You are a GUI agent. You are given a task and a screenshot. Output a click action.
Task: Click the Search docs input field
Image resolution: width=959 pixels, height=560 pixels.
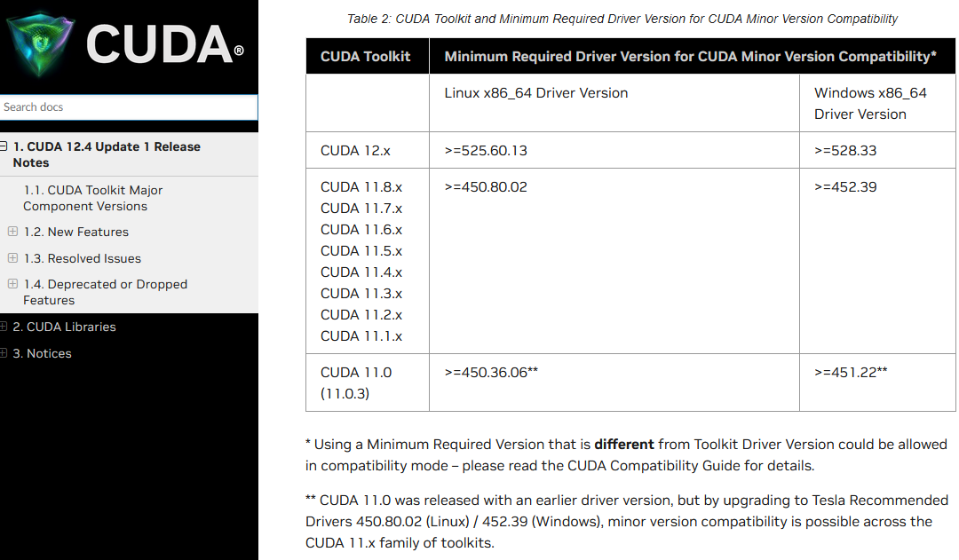pos(129,106)
